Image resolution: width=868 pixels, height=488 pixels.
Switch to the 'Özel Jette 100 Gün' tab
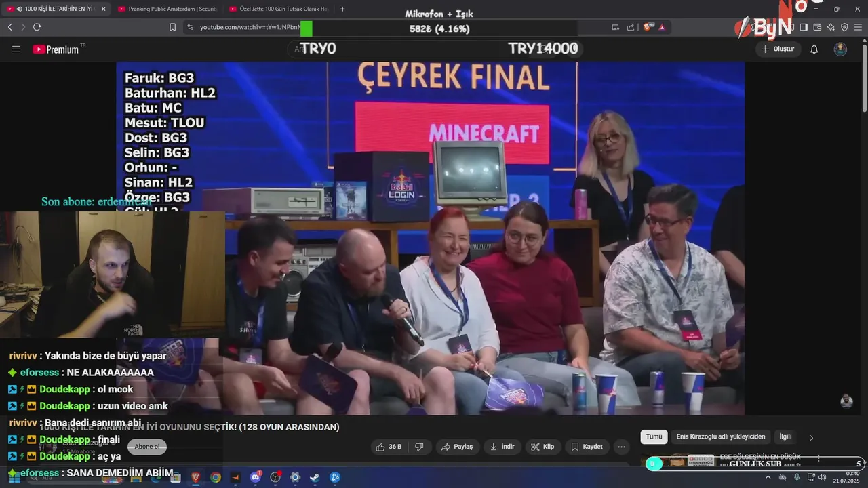point(279,9)
